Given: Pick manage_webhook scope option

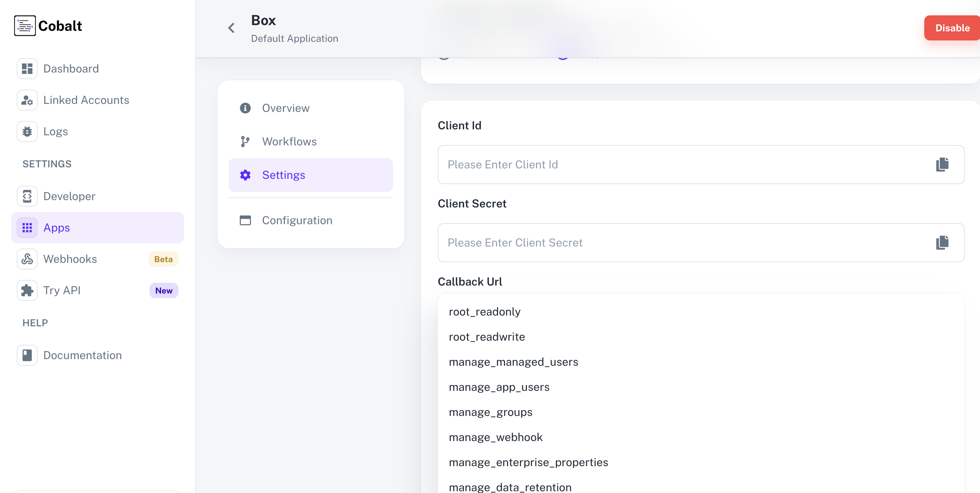Looking at the screenshot, I should (x=495, y=438).
